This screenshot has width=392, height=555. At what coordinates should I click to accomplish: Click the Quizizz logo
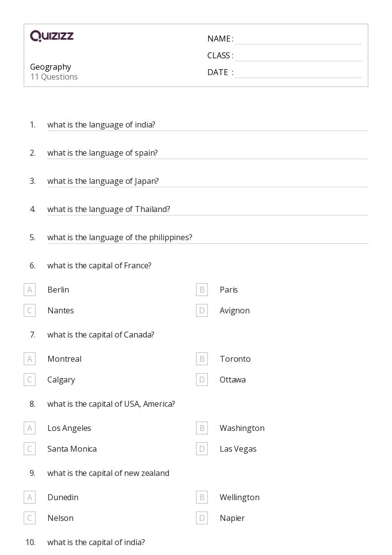click(52, 36)
